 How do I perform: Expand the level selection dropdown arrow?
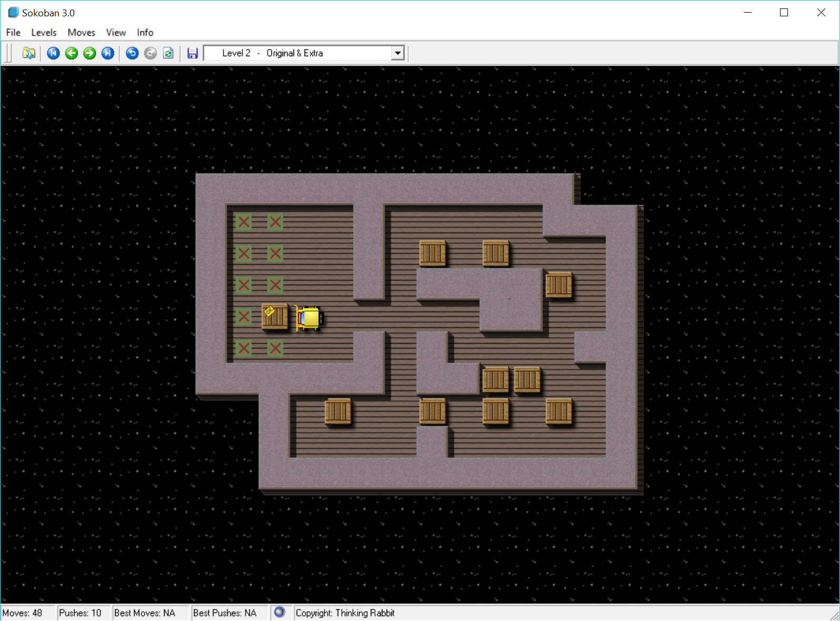point(398,53)
